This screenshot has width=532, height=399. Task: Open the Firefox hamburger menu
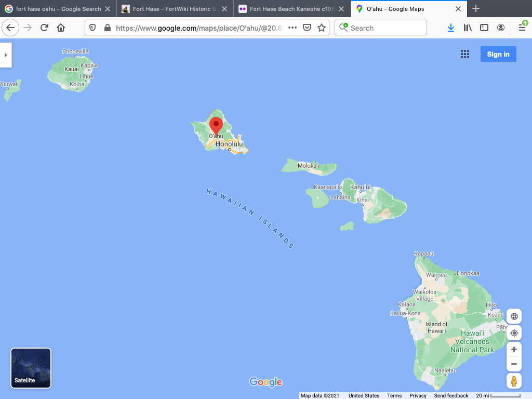pyautogui.click(x=522, y=28)
